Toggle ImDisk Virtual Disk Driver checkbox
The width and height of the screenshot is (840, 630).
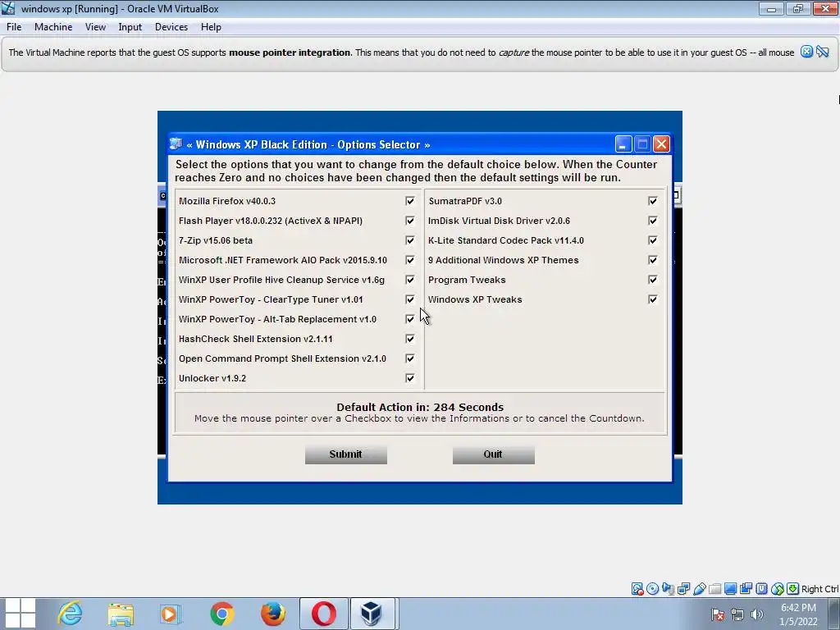pyautogui.click(x=652, y=221)
